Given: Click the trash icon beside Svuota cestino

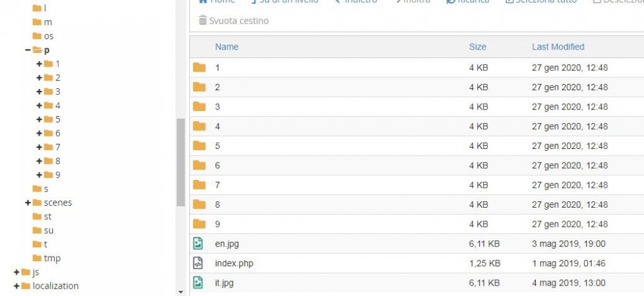Looking at the screenshot, I should (x=204, y=21).
